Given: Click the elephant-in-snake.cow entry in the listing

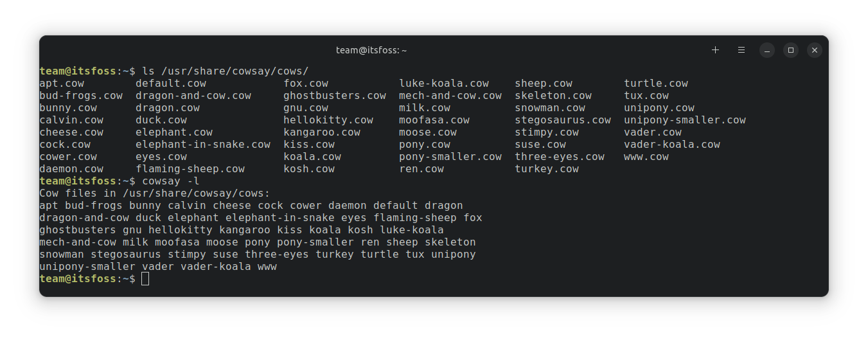Looking at the screenshot, I should (203, 145).
